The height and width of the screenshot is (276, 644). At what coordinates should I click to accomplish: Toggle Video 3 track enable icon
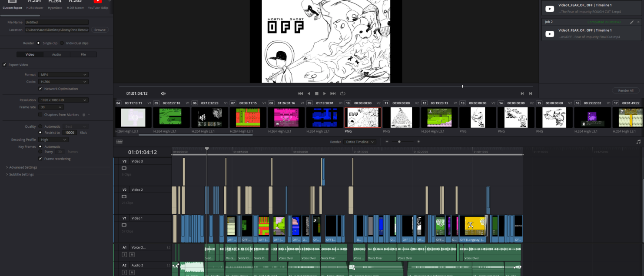coord(124,168)
